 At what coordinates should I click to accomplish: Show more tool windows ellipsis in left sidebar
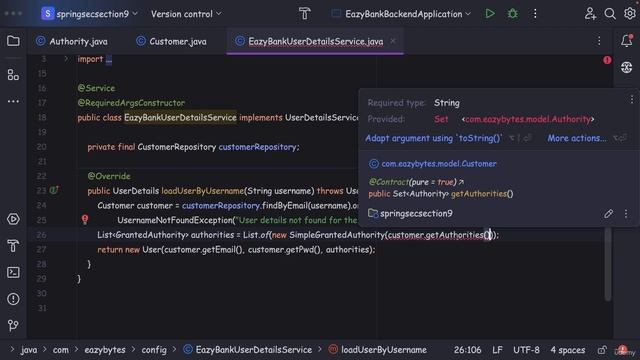pyautogui.click(x=13, y=101)
